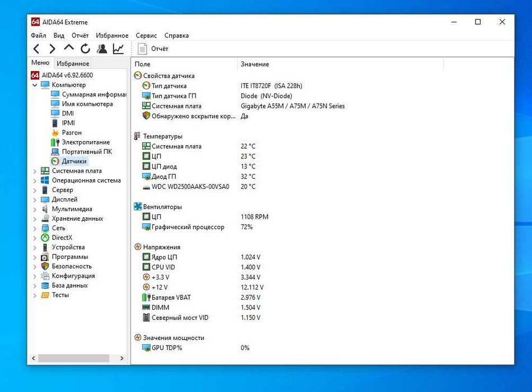Click the sidebar scrollbar right arrow
532x392 pixels.
[122, 358]
